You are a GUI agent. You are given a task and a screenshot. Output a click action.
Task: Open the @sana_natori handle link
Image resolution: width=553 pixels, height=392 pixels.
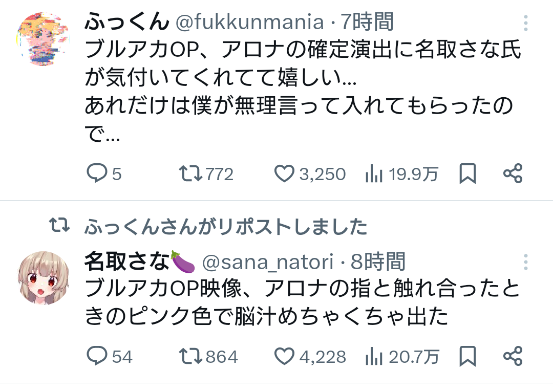[269, 263]
